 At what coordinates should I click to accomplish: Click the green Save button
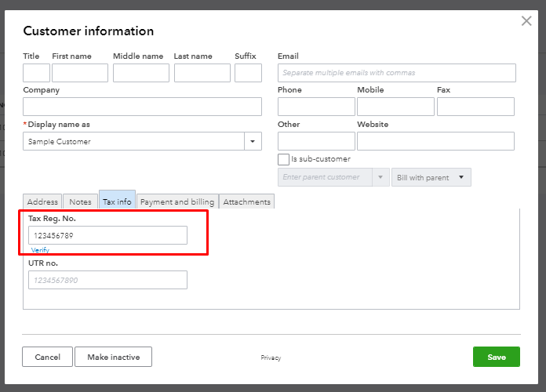[496, 357]
